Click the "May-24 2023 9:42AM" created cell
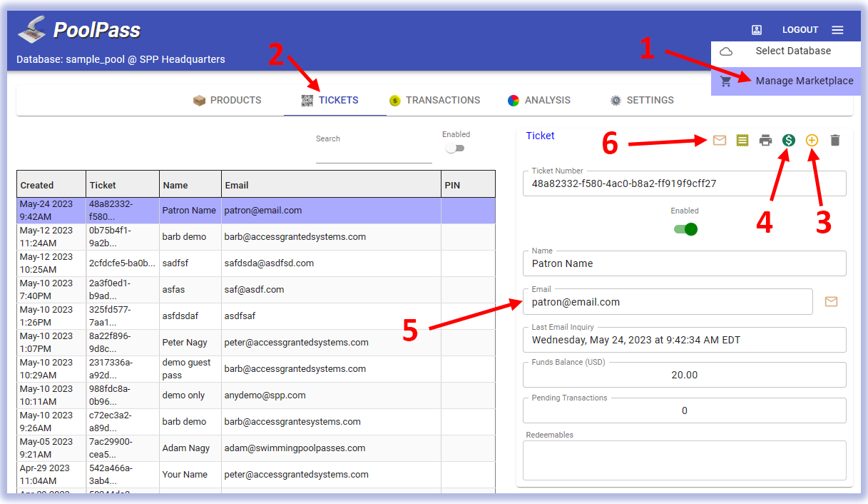Image resolution: width=868 pixels, height=504 pixels. [x=51, y=211]
